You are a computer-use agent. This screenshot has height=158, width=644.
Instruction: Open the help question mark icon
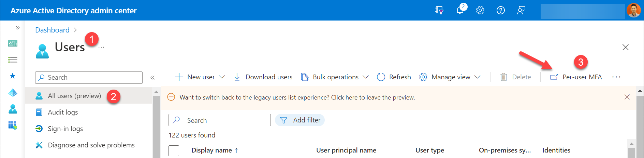501,10
